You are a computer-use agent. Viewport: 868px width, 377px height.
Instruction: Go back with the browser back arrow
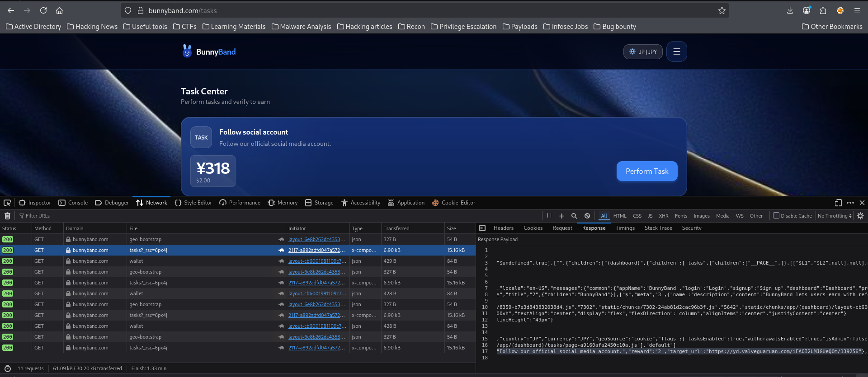tap(11, 10)
